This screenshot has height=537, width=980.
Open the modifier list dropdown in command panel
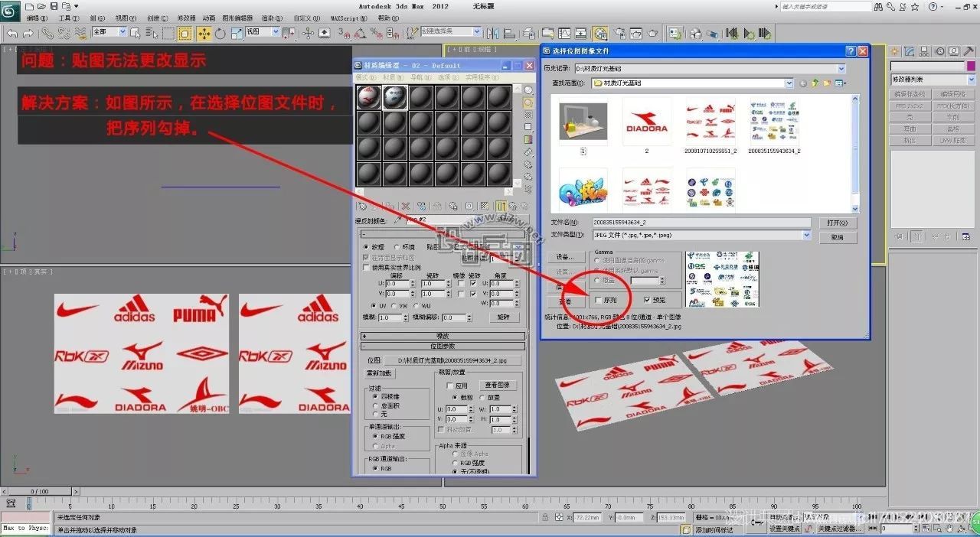(971, 80)
